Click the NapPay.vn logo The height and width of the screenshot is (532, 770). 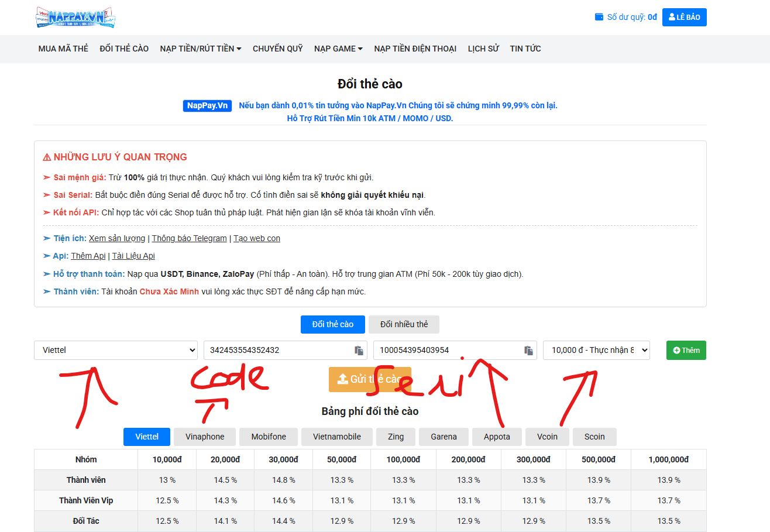coord(75,18)
